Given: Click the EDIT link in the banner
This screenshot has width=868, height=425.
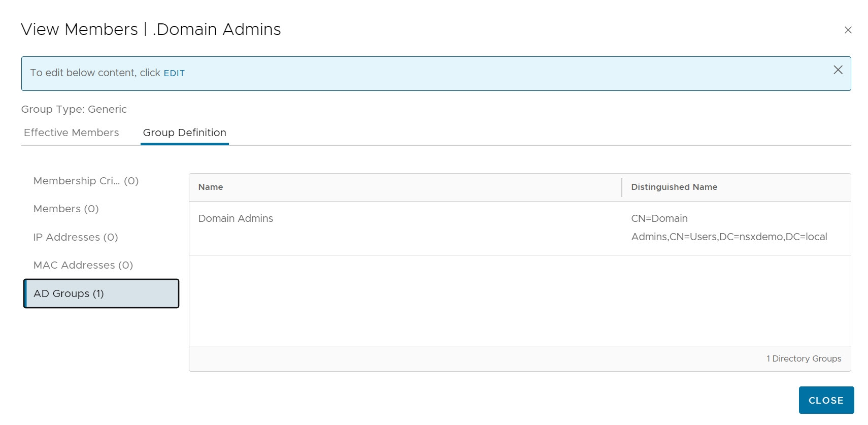Looking at the screenshot, I should pyautogui.click(x=174, y=73).
